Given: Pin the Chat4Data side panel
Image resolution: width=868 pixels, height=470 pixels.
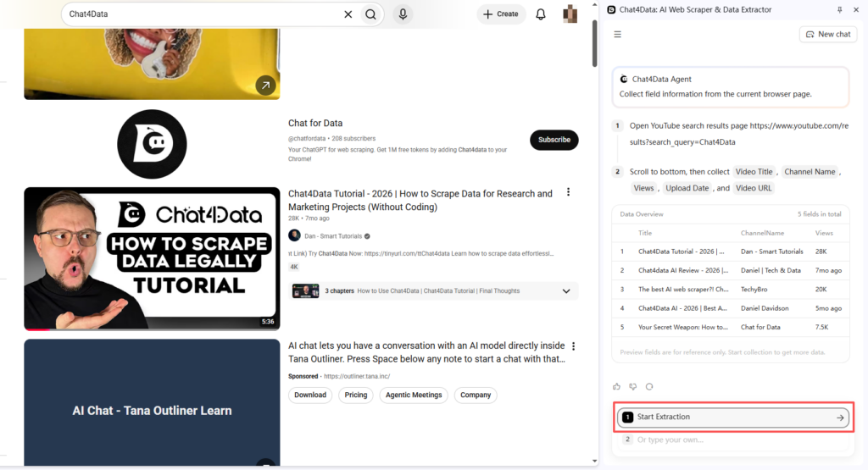Looking at the screenshot, I should click(x=840, y=10).
